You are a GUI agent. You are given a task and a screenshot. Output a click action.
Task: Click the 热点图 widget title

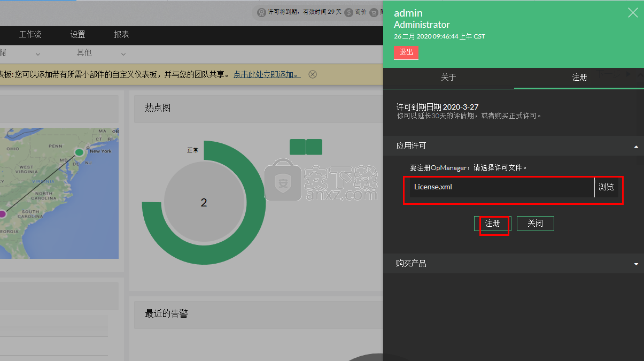click(158, 108)
